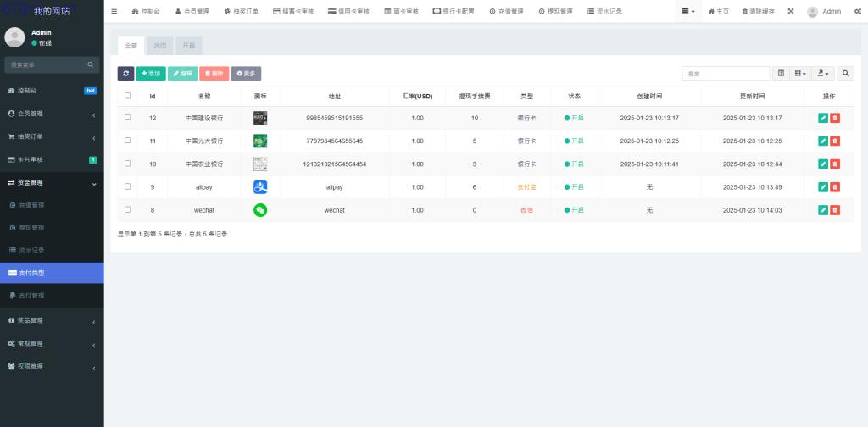Click the table search input field
This screenshot has width=868, height=427.
pos(726,74)
